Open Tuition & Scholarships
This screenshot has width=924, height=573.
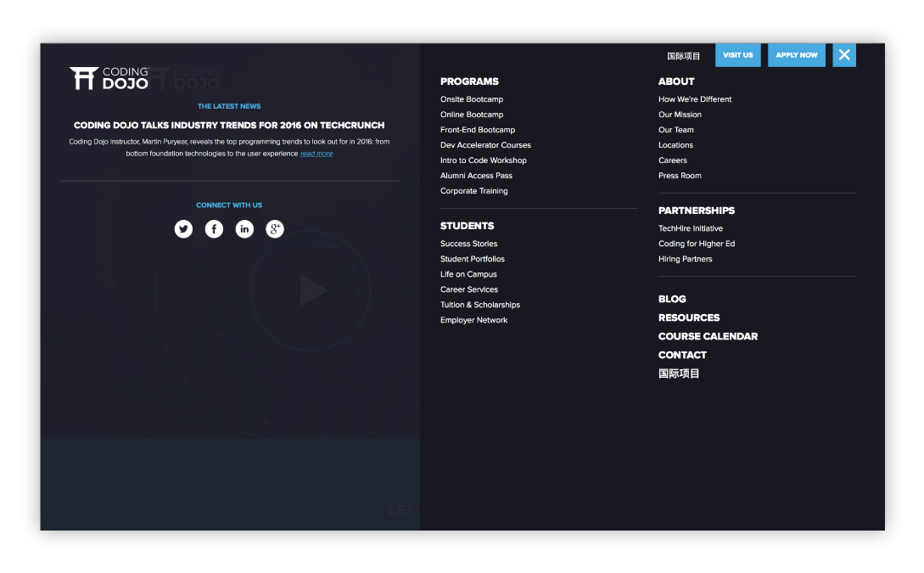480,305
